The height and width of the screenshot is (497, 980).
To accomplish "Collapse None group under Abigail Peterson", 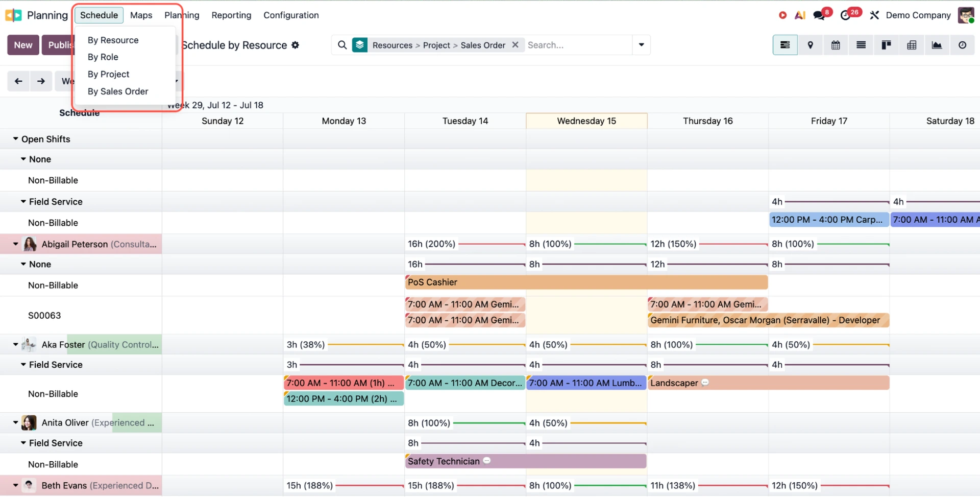I will (x=23, y=264).
